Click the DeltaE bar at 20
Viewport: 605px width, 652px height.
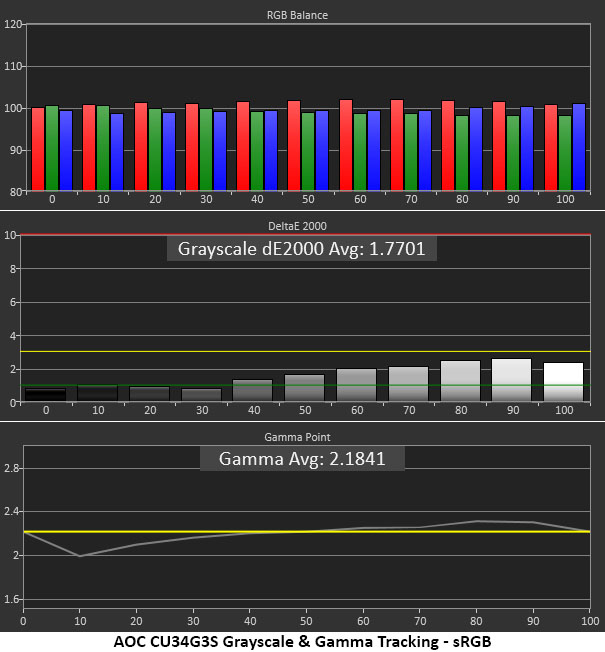pyautogui.click(x=150, y=394)
